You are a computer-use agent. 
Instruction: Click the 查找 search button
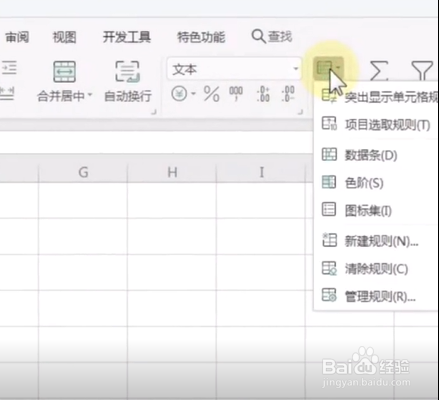tap(272, 36)
